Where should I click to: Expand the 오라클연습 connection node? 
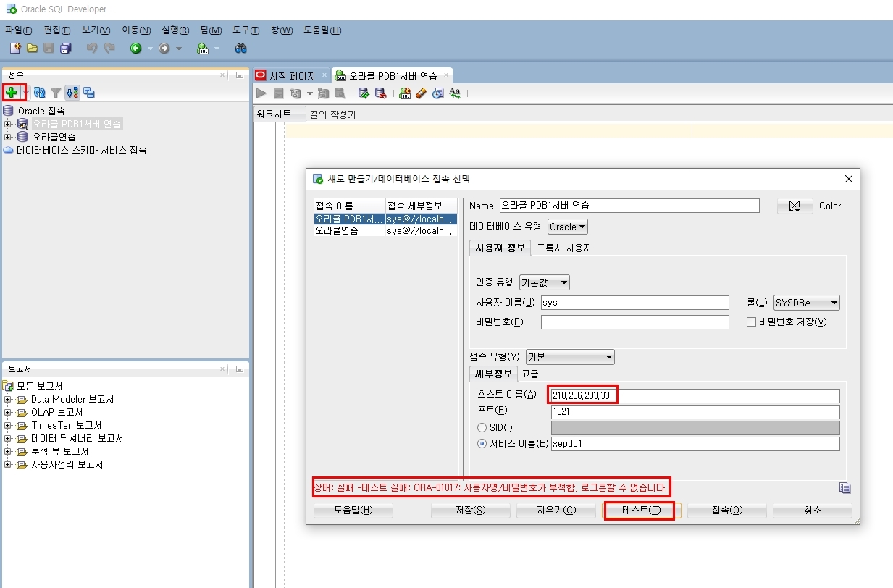click(x=8, y=137)
